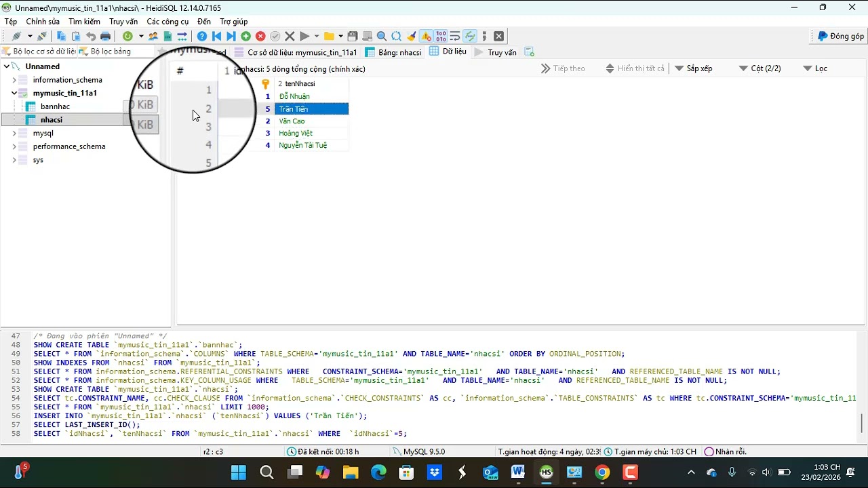Select the Văn Cao cell

coord(312,121)
